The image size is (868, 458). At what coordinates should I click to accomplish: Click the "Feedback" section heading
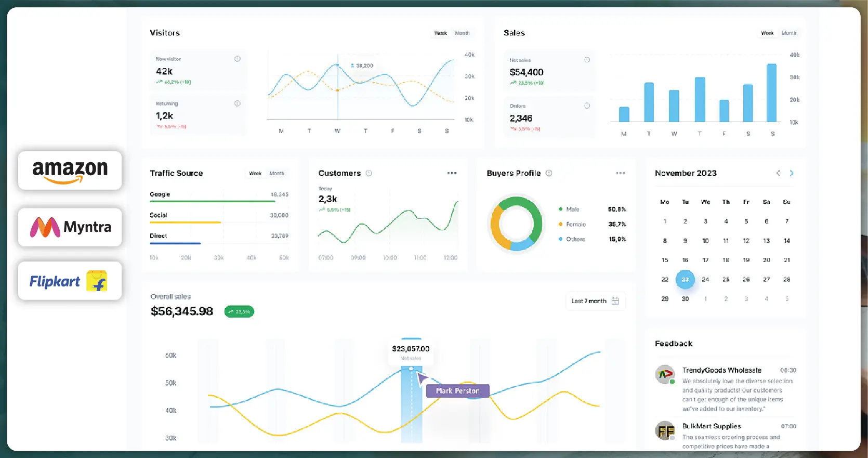pos(674,344)
